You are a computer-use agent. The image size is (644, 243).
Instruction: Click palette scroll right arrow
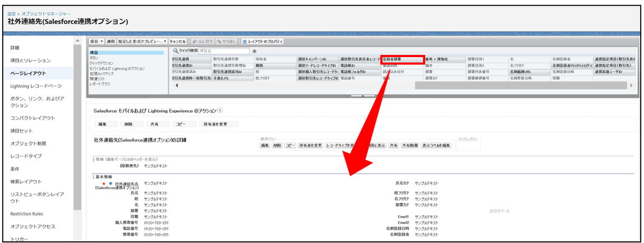631,85
